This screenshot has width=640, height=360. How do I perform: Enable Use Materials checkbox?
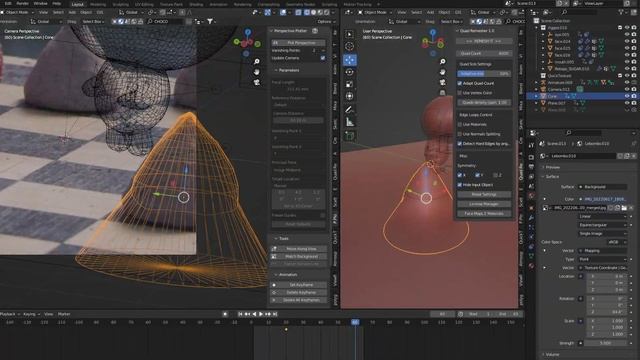(460, 124)
